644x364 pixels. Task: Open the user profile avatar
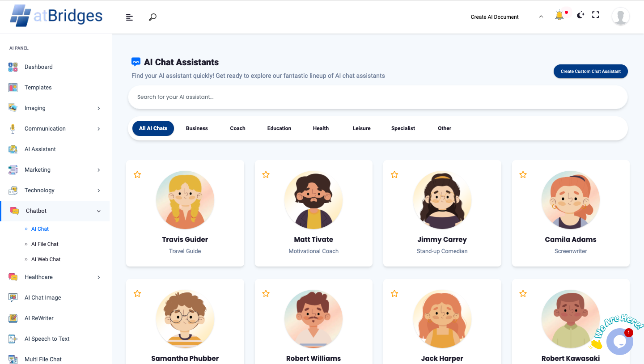point(621,17)
